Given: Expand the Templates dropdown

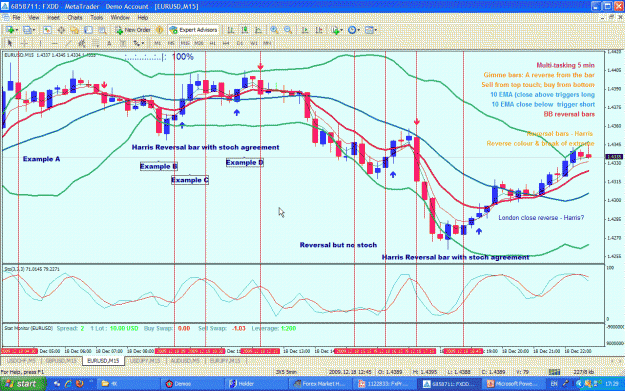Looking at the screenshot, I should (375, 30).
